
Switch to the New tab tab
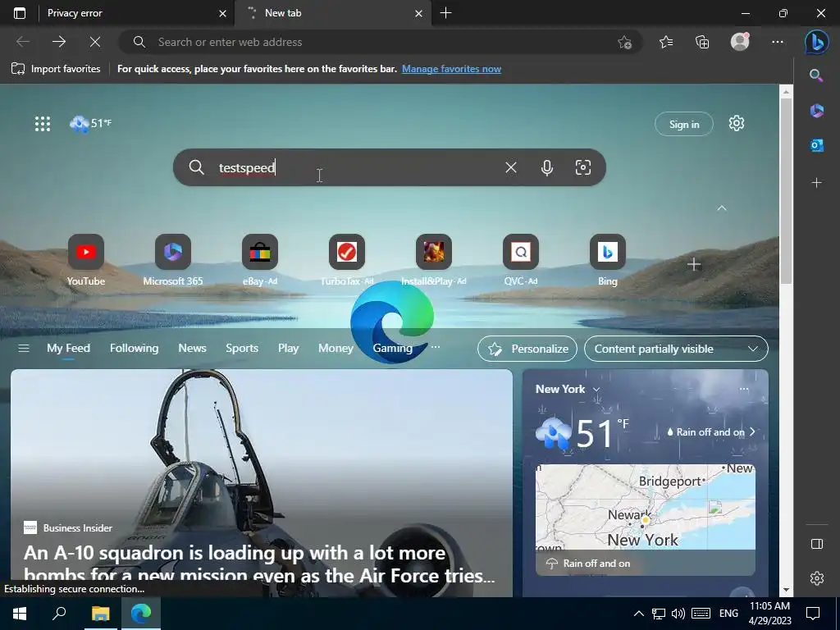(332, 13)
